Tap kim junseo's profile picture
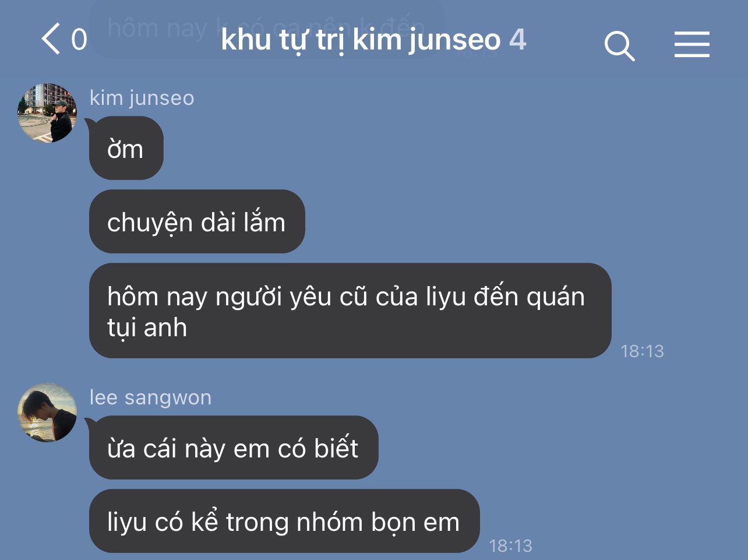Image resolution: width=748 pixels, height=560 pixels. (x=47, y=113)
